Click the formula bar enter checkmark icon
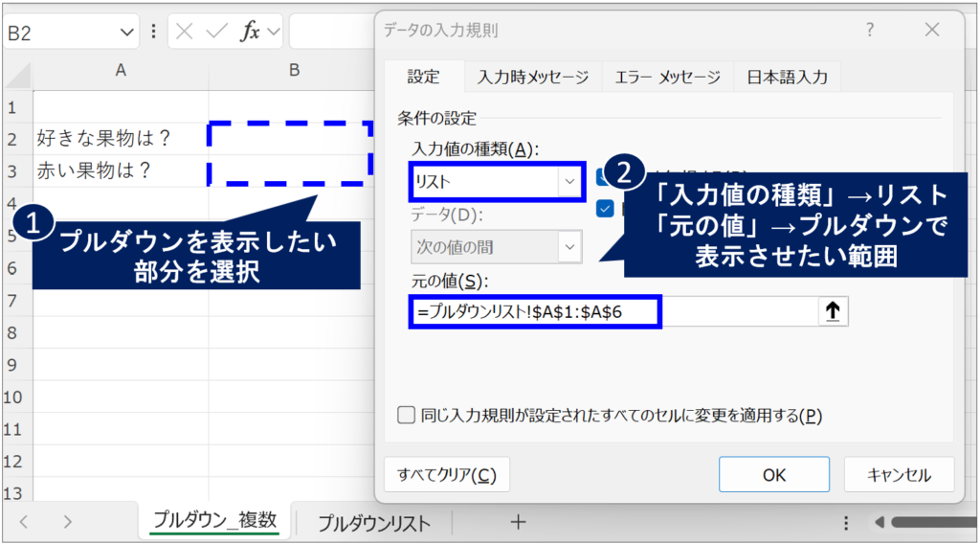Image resolution: width=980 pixels, height=544 pixels. coord(215,32)
